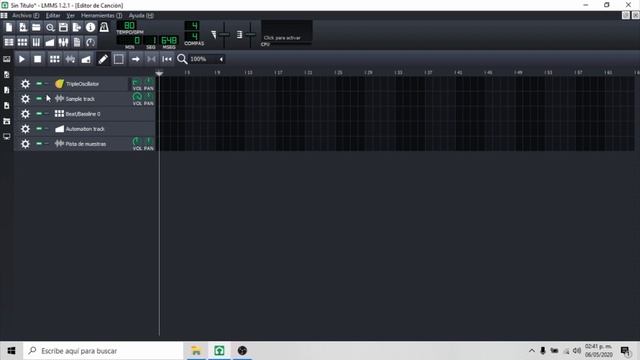
Task: Click the Pista de muestras VOL knob
Action: (137, 142)
